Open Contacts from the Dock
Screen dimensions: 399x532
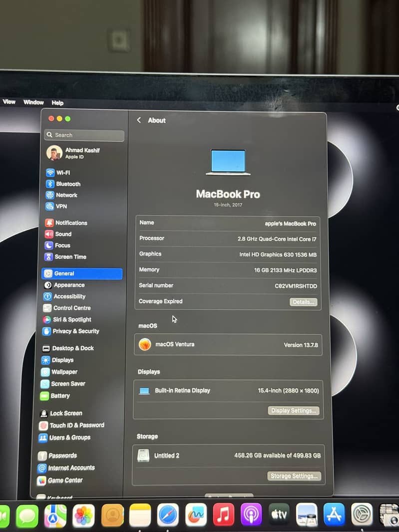(112, 516)
